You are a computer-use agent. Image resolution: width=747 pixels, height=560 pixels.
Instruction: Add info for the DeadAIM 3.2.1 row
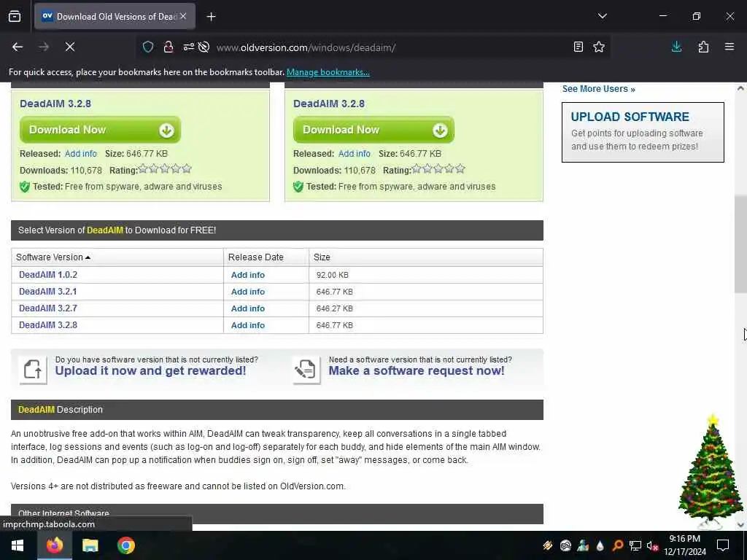[248, 292]
